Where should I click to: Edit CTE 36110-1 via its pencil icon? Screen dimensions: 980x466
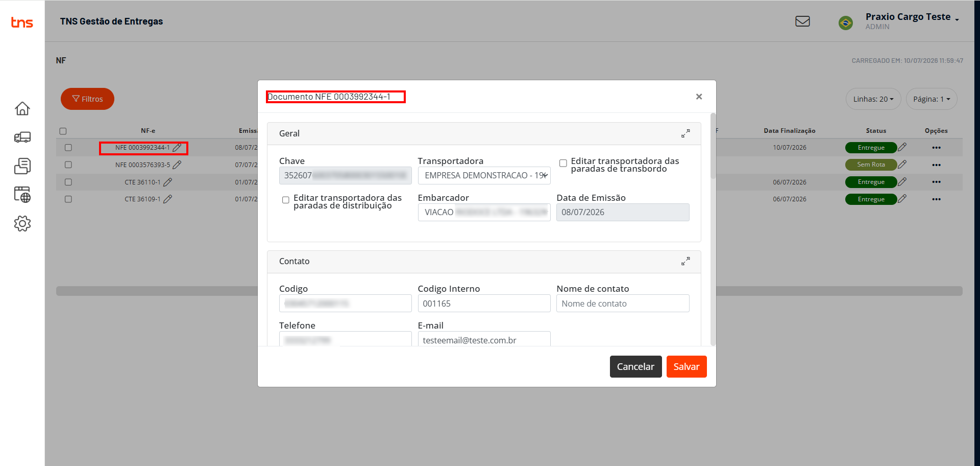(x=167, y=182)
